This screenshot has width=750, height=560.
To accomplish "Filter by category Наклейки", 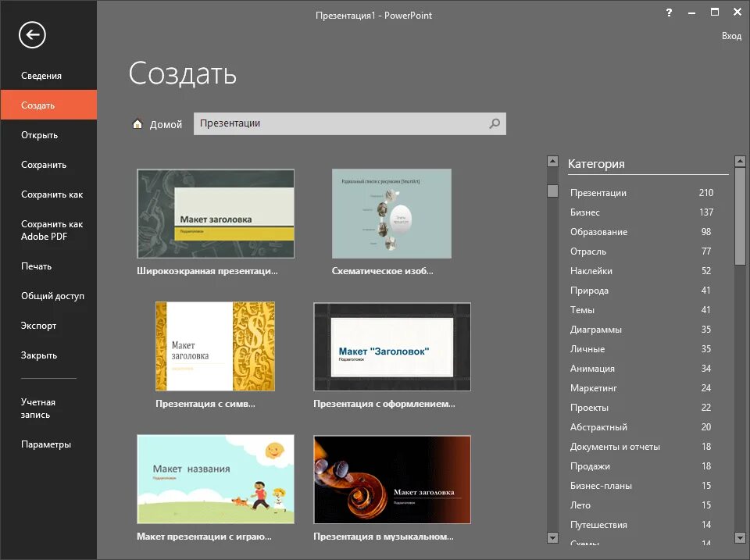I will tap(641, 271).
